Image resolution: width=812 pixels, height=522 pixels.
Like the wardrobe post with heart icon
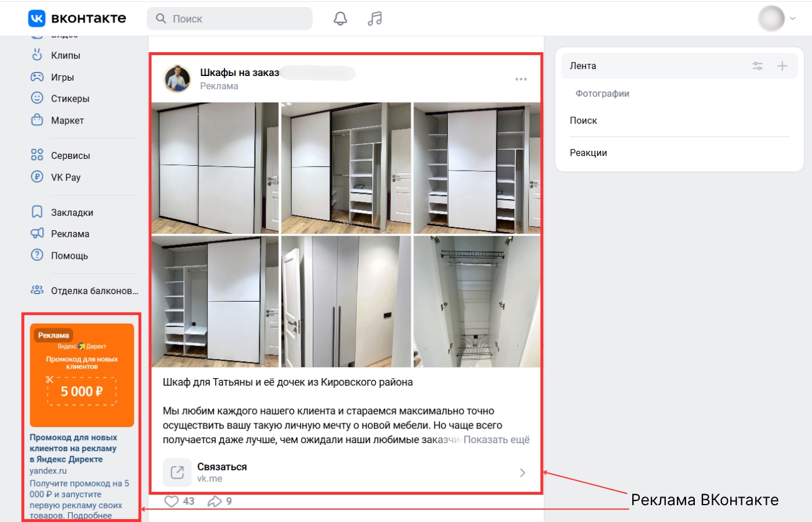tap(172, 501)
